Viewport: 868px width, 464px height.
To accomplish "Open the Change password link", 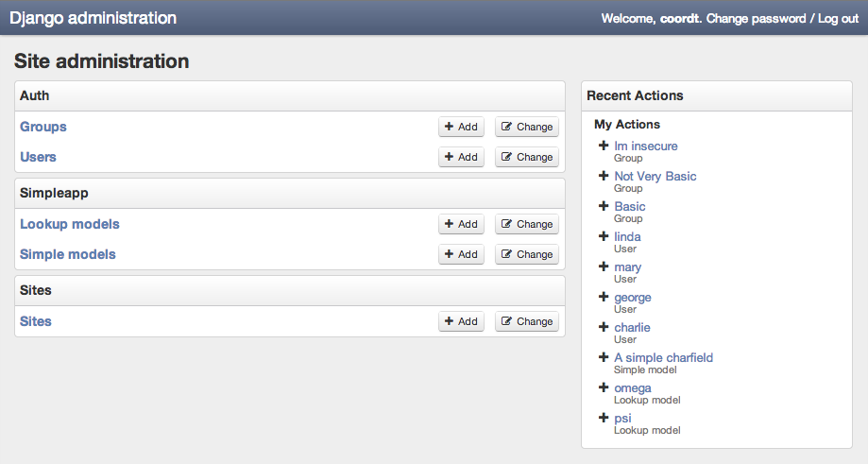I will [756, 18].
